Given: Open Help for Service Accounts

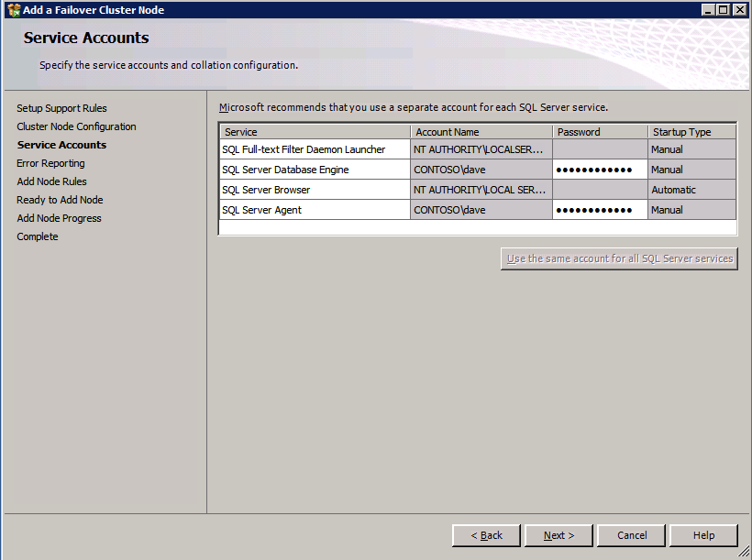Looking at the screenshot, I should (x=703, y=535).
